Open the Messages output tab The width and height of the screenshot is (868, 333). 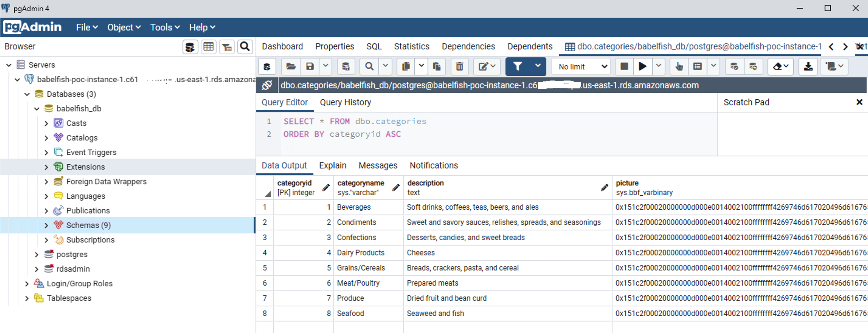coord(377,165)
